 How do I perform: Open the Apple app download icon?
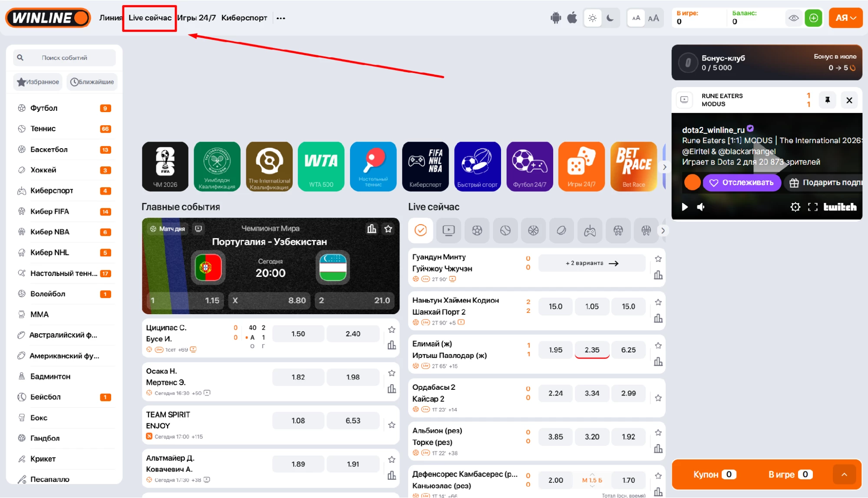pos(572,18)
